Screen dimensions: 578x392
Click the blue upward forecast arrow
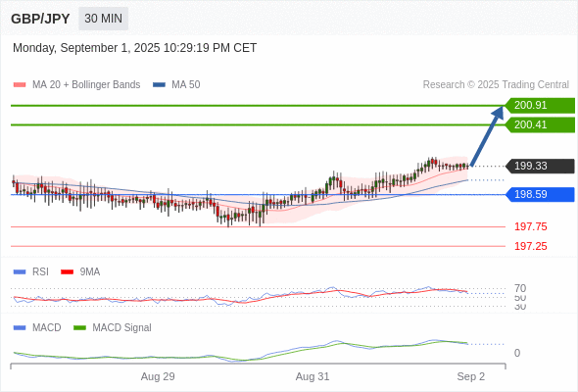(x=487, y=136)
